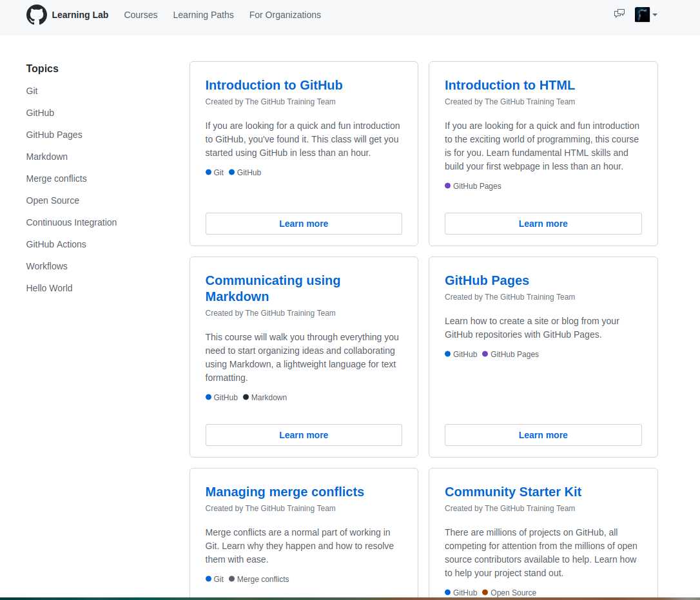Open Introduction to GitHub course title
The width and height of the screenshot is (700, 600).
(x=274, y=85)
